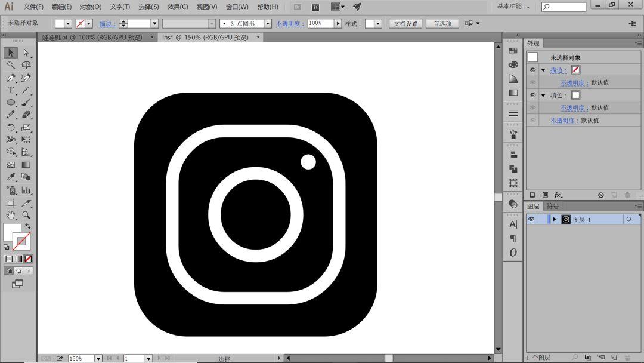Screen dimensions: 644x363
Task: Click target circle for 图层 1
Action: 628,219
